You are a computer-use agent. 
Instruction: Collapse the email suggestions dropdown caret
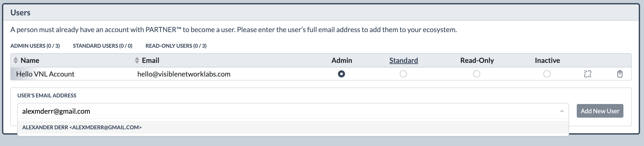[562, 111]
